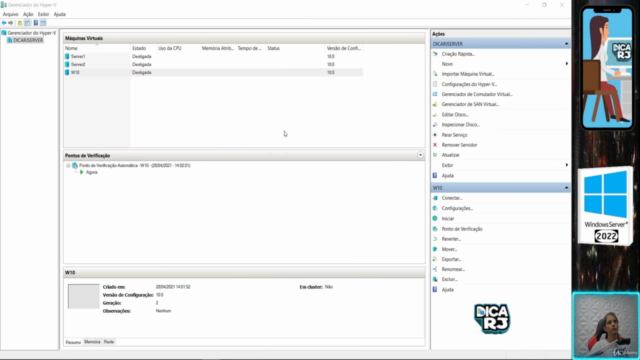The width and height of the screenshot is (640, 360).
Task: Click Excluir action for W10
Action: click(x=449, y=280)
